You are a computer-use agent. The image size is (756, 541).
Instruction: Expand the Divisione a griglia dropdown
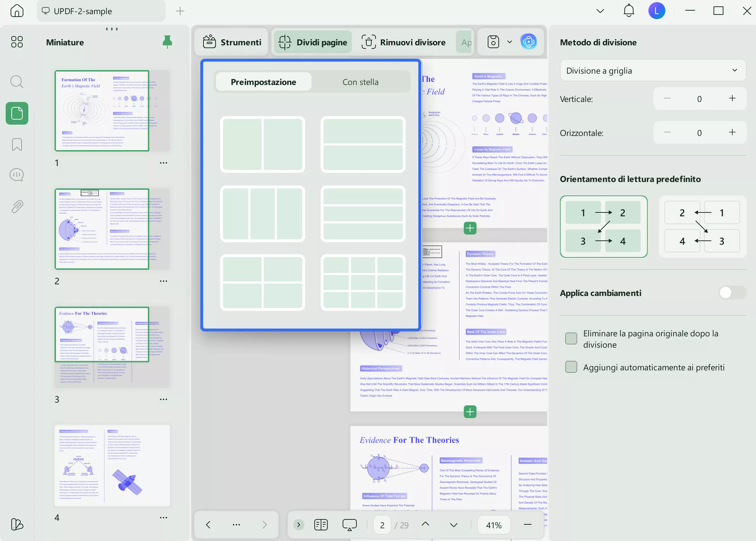click(x=653, y=70)
